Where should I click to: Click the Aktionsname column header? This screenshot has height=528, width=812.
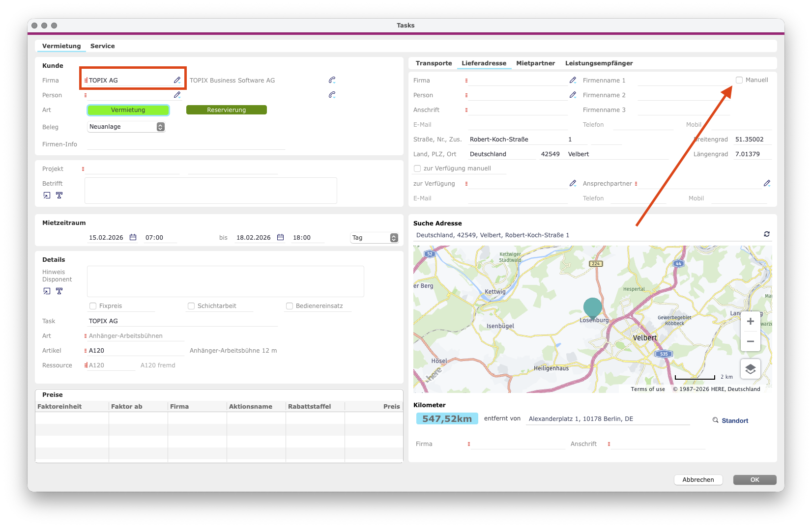pyautogui.click(x=256, y=407)
